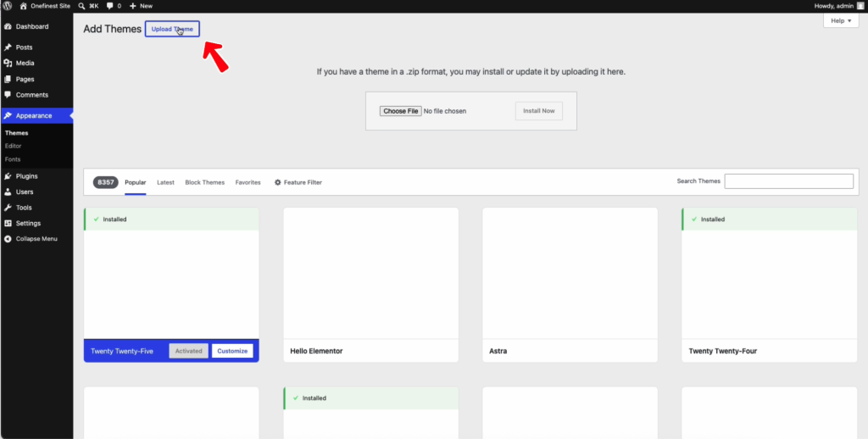Click the Tools wrench icon
868x439 pixels.
pos(8,208)
